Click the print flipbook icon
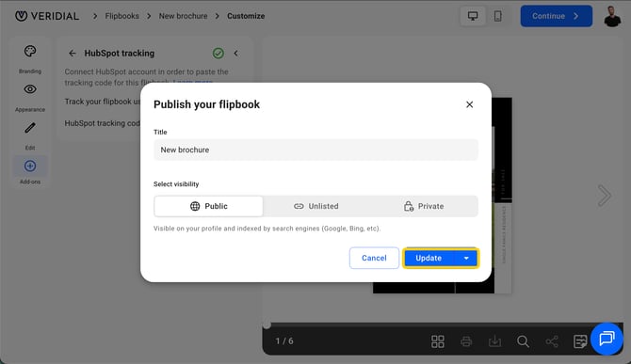 pyautogui.click(x=466, y=341)
